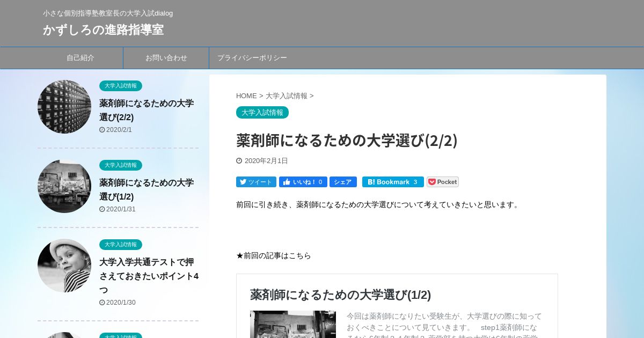Click the Hatena bookmark count 3
The width and height of the screenshot is (644, 338).
coord(415,182)
